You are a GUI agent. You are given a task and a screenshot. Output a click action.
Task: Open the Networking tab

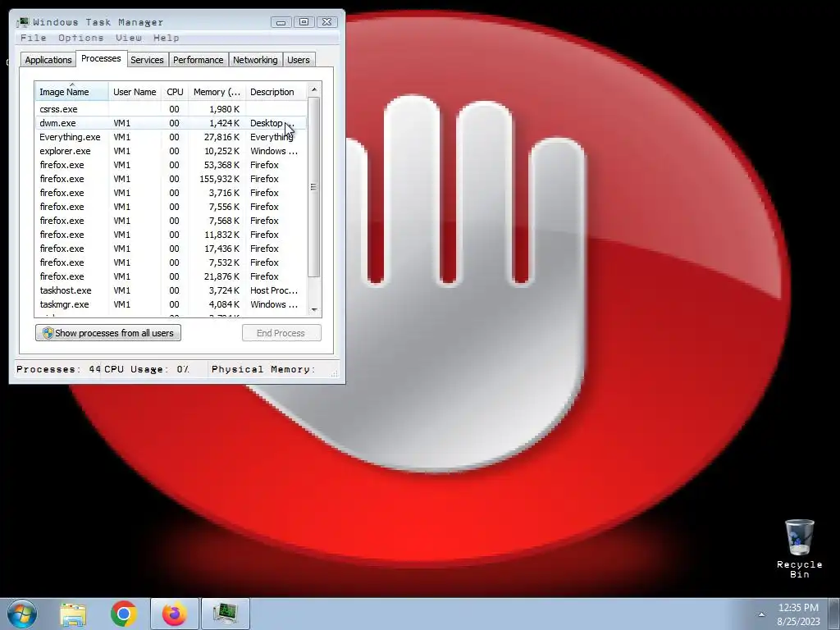[x=256, y=60]
